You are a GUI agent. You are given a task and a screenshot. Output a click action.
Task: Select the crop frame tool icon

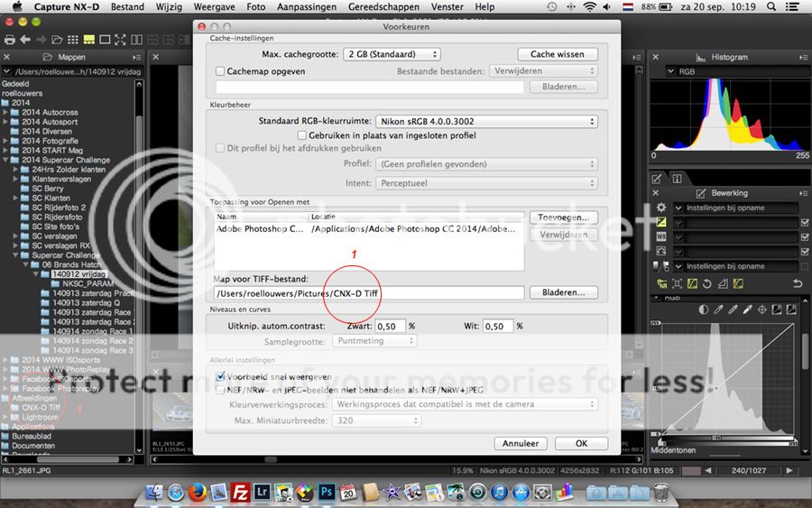[677, 283]
